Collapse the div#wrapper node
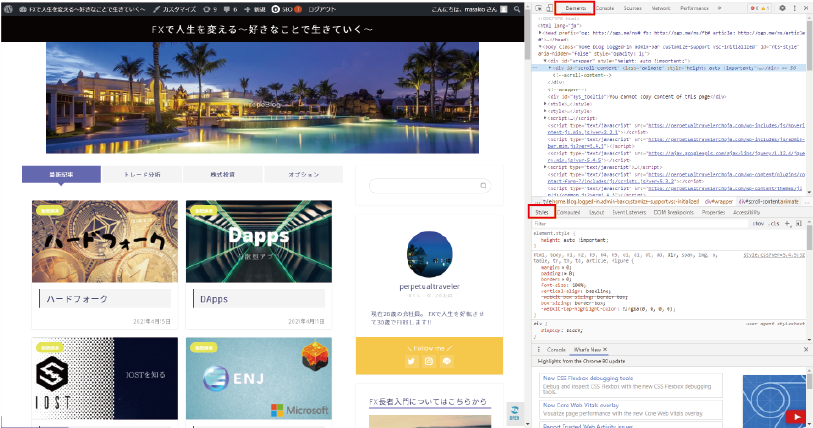 pyautogui.click(x=545, y=61)
